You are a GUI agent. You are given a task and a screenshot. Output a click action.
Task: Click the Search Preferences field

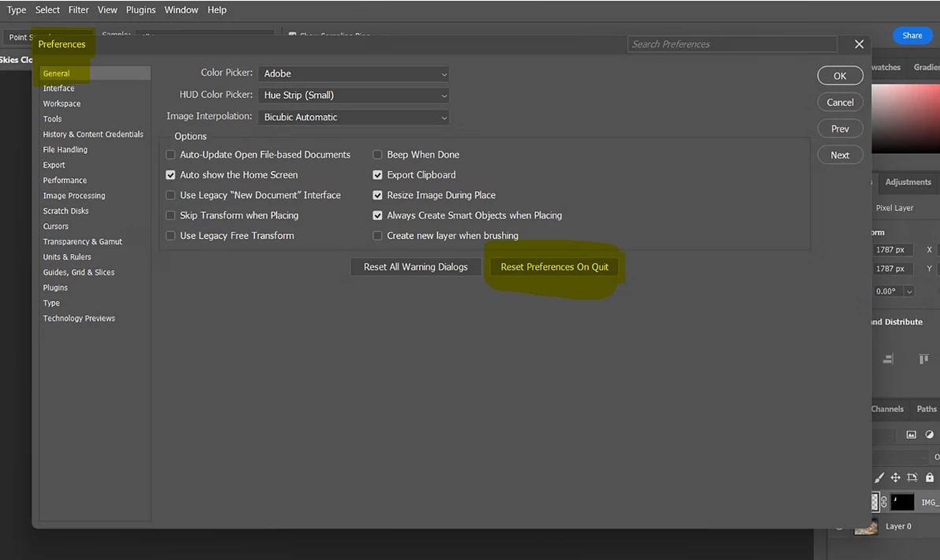(x=732, y=44)
